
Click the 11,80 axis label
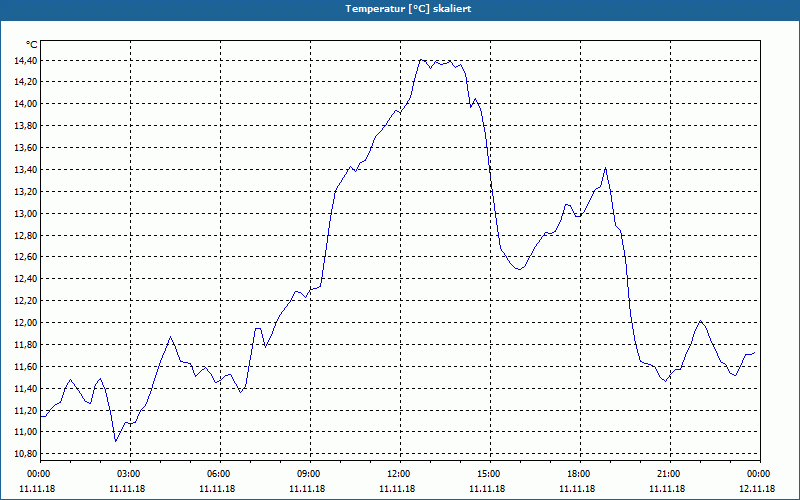[26, 344]
